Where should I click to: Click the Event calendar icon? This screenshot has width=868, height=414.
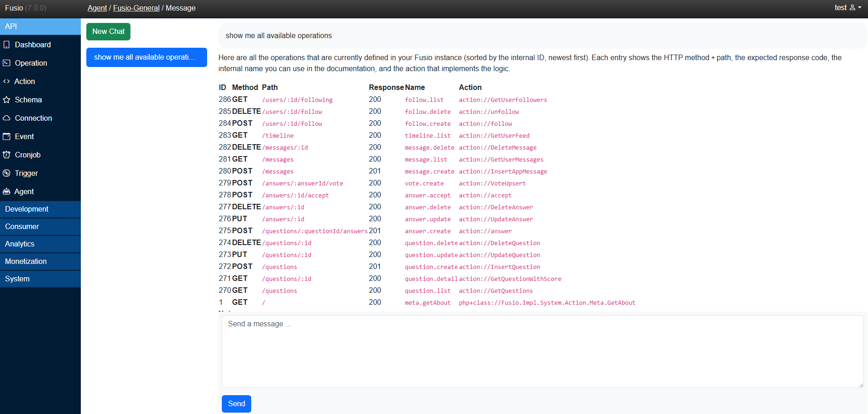tap(6, 136)
